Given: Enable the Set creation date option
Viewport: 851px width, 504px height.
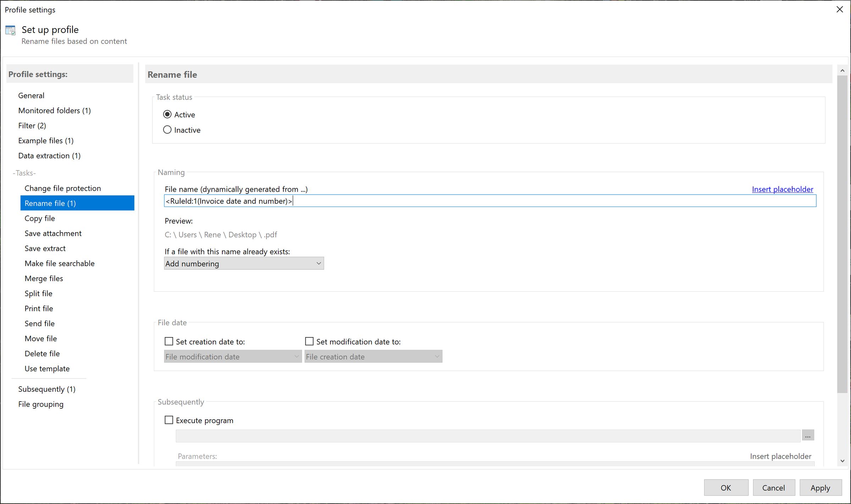Looking at the screenshot, I should click(x=169, y=341).
